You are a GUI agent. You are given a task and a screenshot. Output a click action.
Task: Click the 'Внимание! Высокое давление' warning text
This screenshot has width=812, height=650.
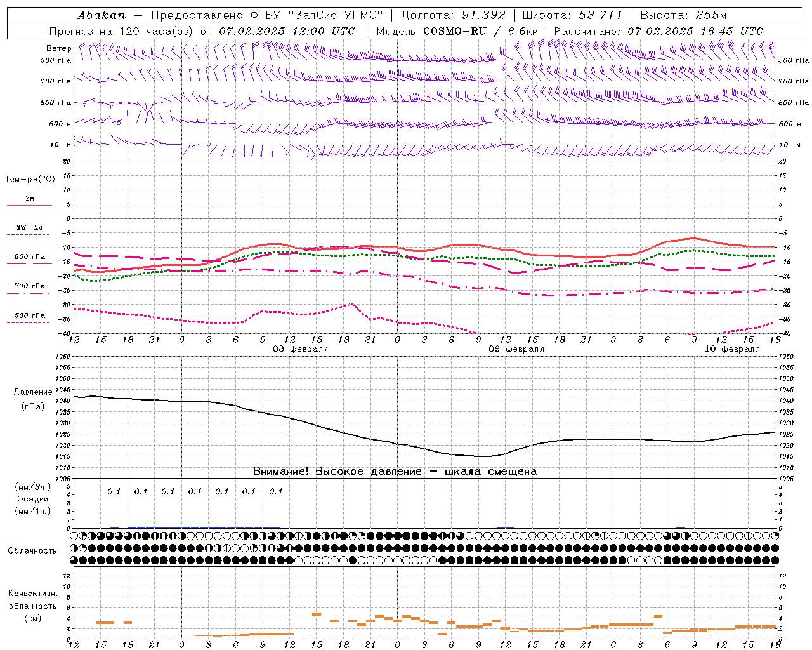337,472
